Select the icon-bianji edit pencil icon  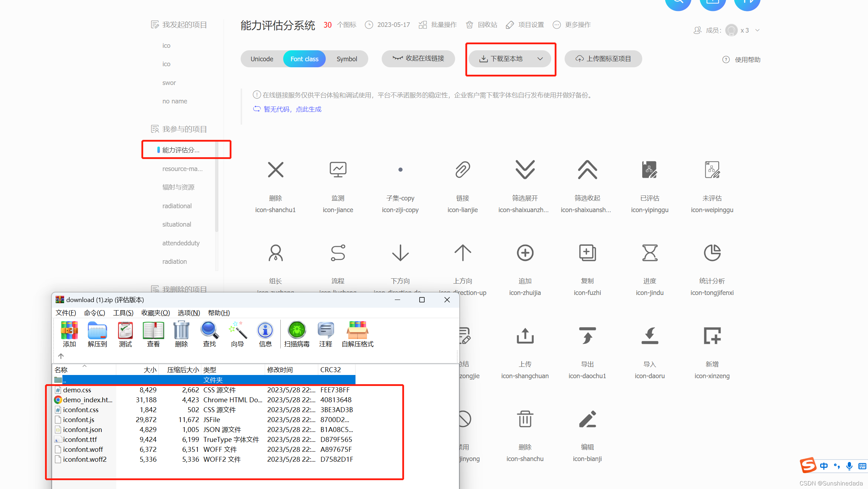click(587, 419)
